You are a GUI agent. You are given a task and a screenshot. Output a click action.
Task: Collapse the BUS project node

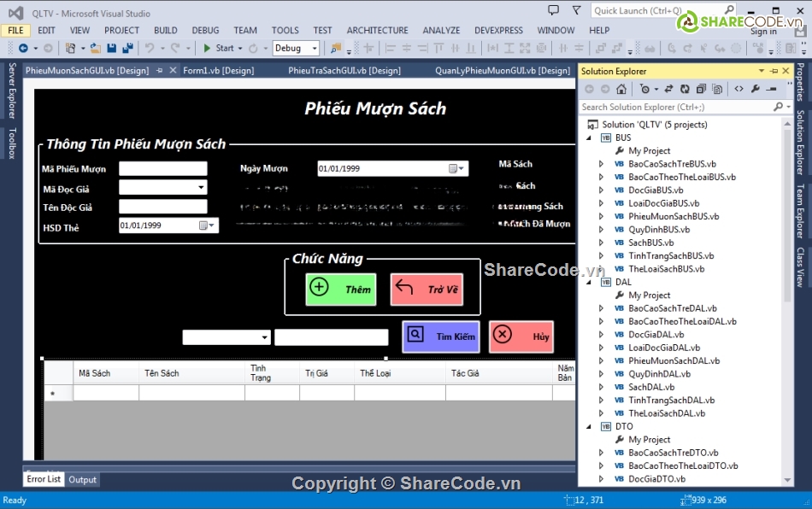click(x=589, y=137)
